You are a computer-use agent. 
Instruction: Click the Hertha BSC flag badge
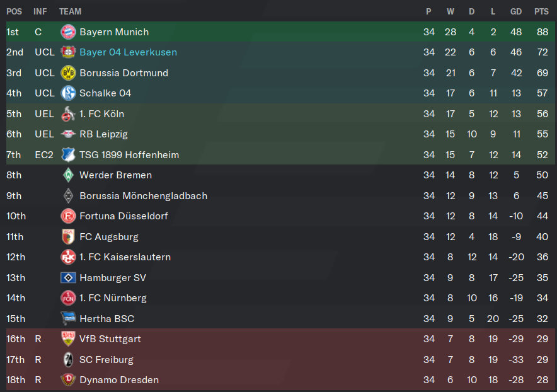[68, 318]
